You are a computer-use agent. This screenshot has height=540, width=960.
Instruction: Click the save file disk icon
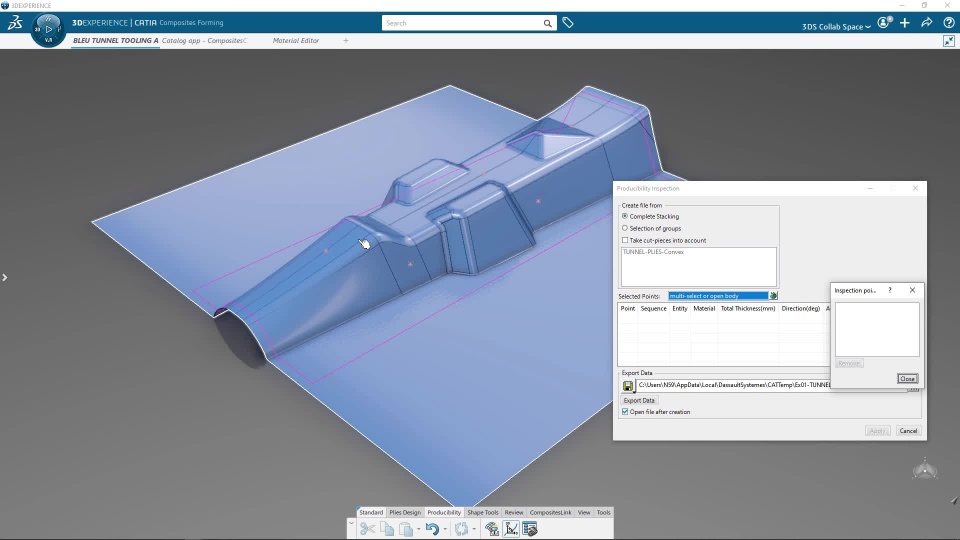[628, 386]
